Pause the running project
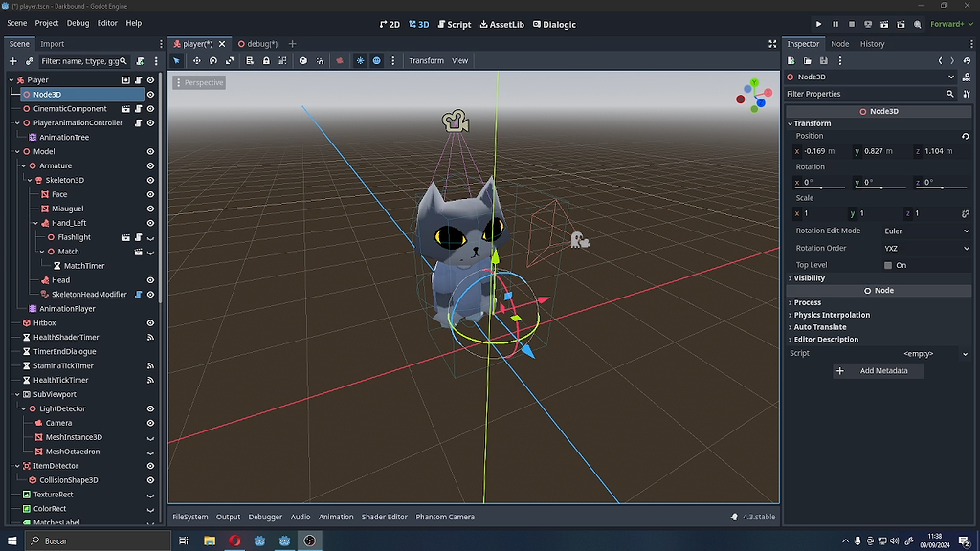 click(835, 24)
